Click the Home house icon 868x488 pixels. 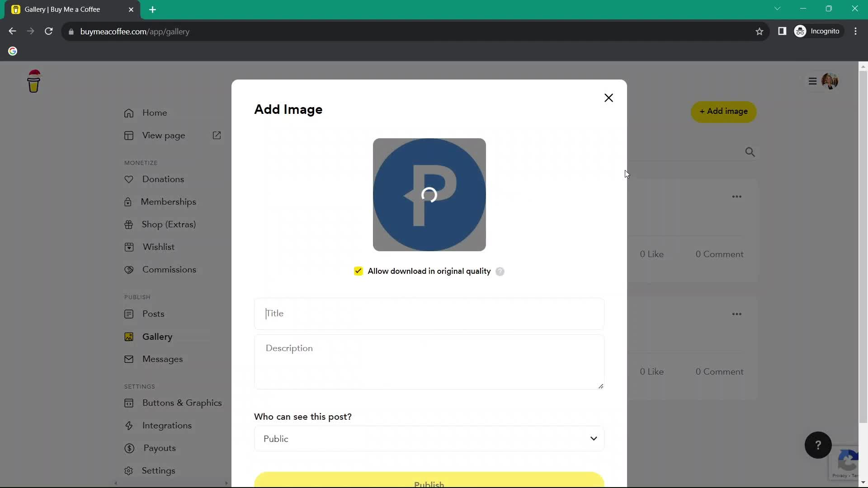[x=129, y=113]
